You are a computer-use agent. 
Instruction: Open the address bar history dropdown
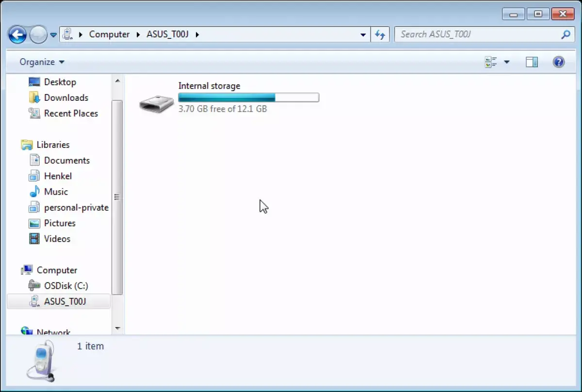point(363,35)
